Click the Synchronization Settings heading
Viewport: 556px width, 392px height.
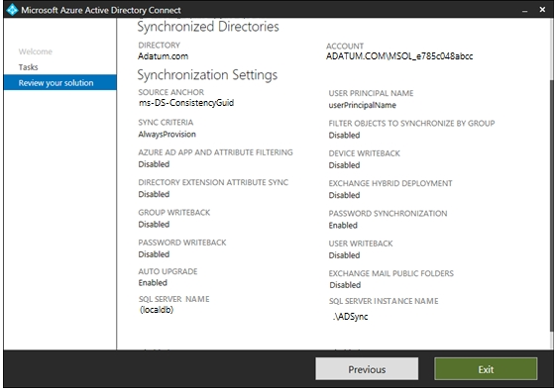[207, 74]
